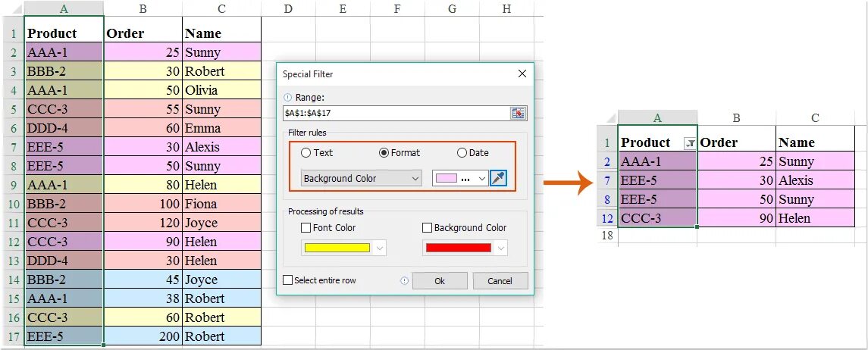Select row 12 header in result sheet
The width and height of the screenshot is (868, 350).
tap(607, 218)
